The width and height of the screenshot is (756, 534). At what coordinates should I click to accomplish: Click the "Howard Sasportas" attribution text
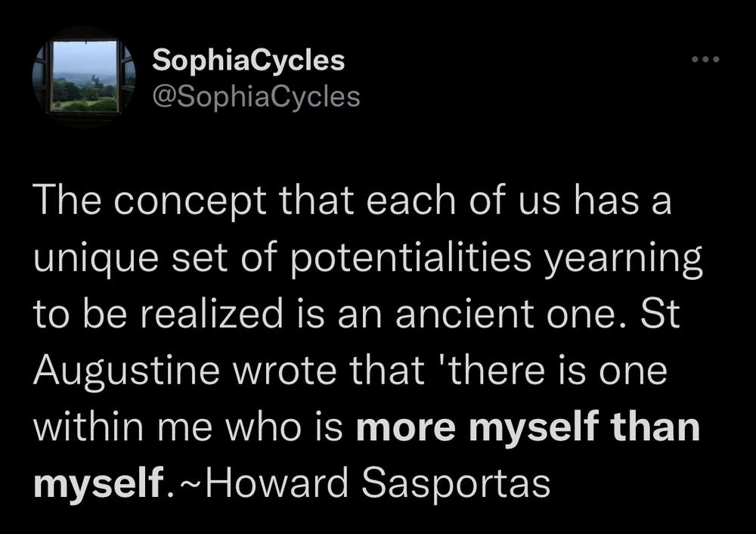pos(379,483)
